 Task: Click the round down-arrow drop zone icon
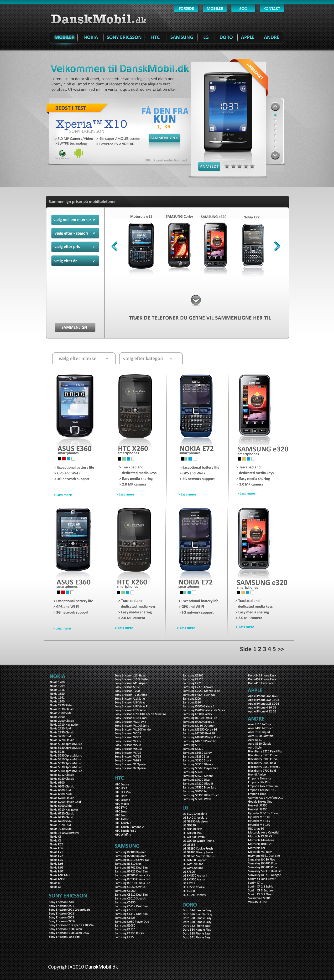[x=196, y=300]
